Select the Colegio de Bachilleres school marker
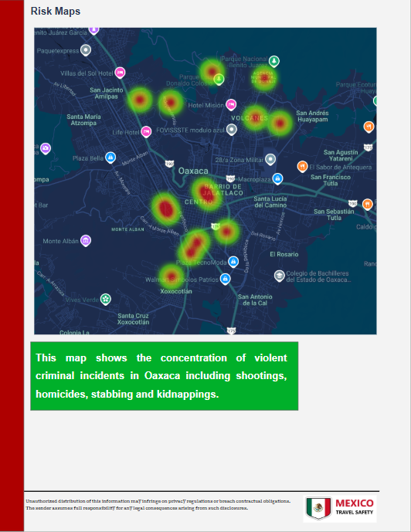This screenshot has height=532, width=411. tap(279, 276)
